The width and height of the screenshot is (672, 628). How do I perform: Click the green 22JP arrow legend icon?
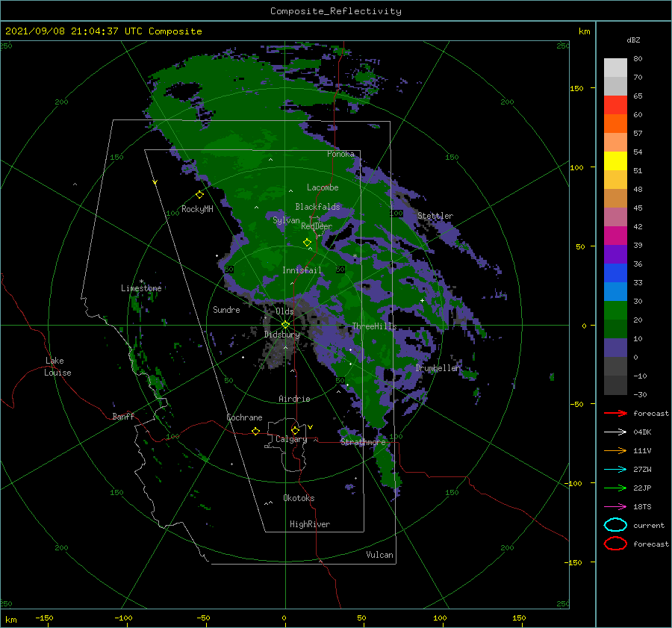615,488
